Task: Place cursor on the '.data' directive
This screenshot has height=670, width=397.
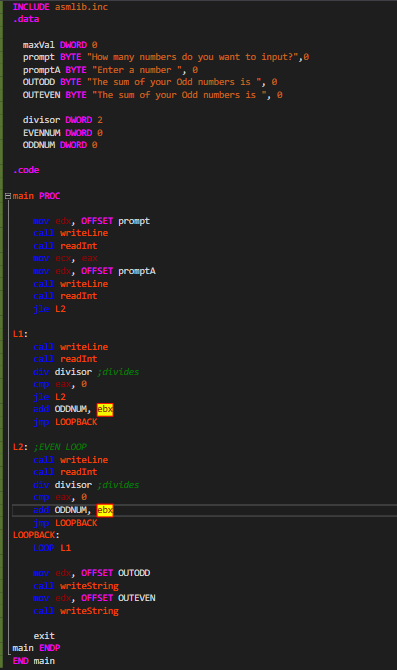Action: pyautogui.click(x=26, y=19)
